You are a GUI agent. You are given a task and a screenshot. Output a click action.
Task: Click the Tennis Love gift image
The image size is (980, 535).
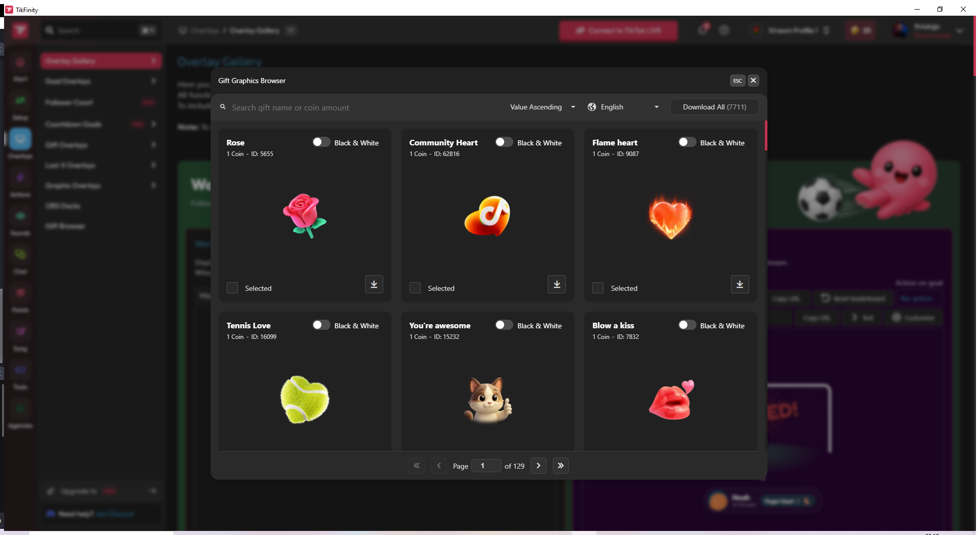305,399
